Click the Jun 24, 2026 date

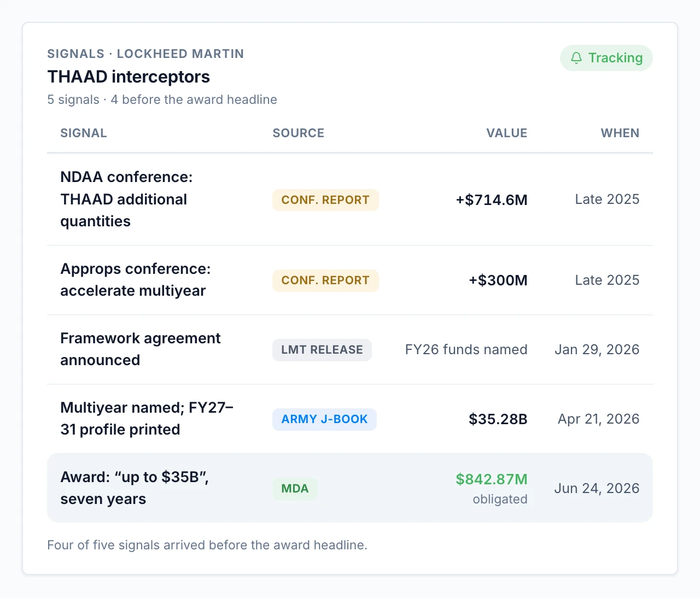(597, 488)
